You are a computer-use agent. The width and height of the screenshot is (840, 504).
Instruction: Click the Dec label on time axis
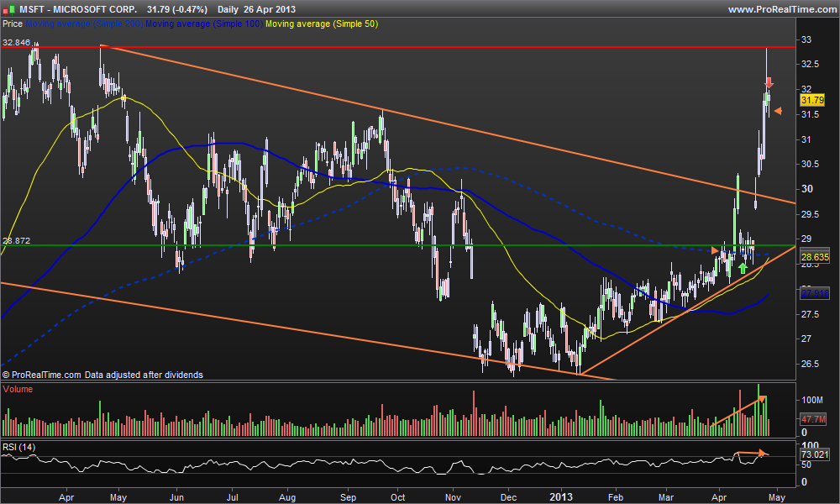(x=508, y=497)
